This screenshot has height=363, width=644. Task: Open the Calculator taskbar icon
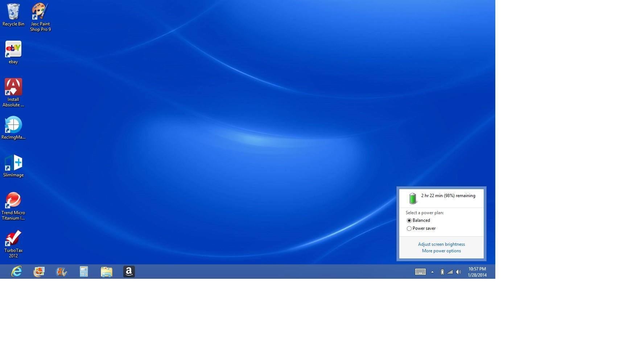(84, 272)
